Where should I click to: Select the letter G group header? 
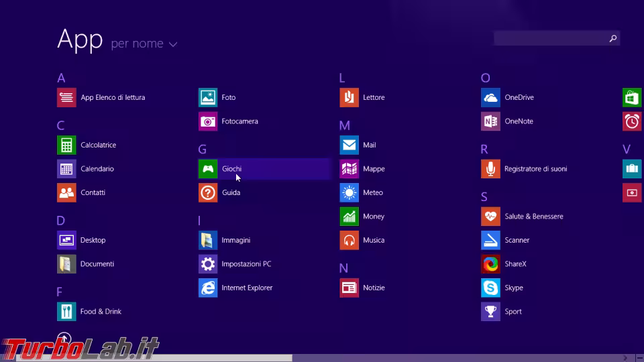tap(203, 149)
